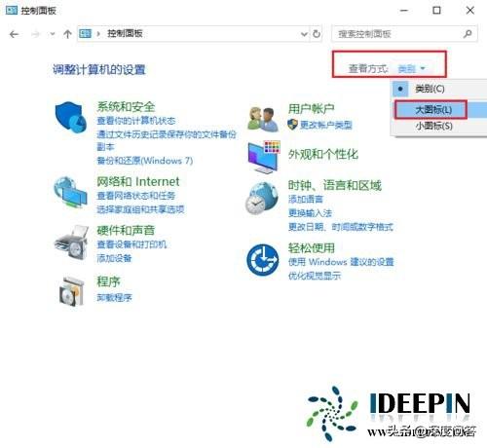This screenshot has height=448, width=487.
Task: Choose 小图标(S) view option
Action: pos(433,126)
